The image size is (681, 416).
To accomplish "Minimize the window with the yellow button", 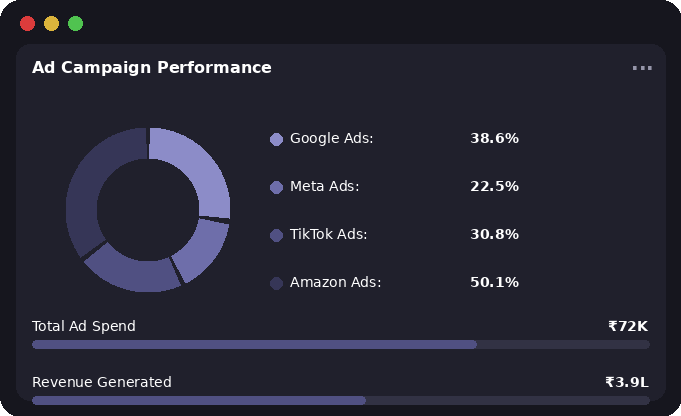I will (x=51, y=23).
